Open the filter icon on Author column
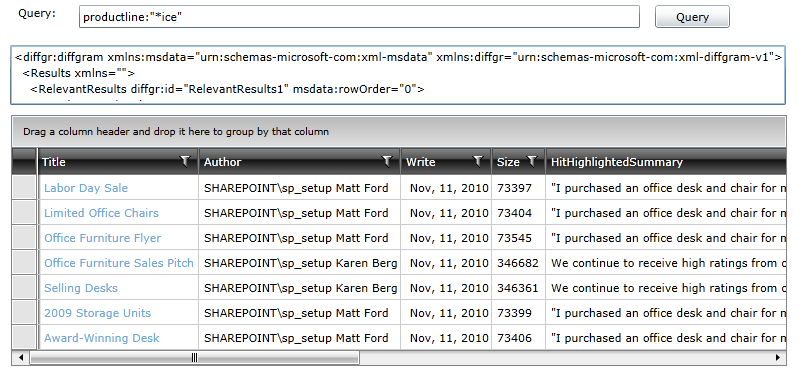Viewport: 804px width, 384px height. [388, 162]
